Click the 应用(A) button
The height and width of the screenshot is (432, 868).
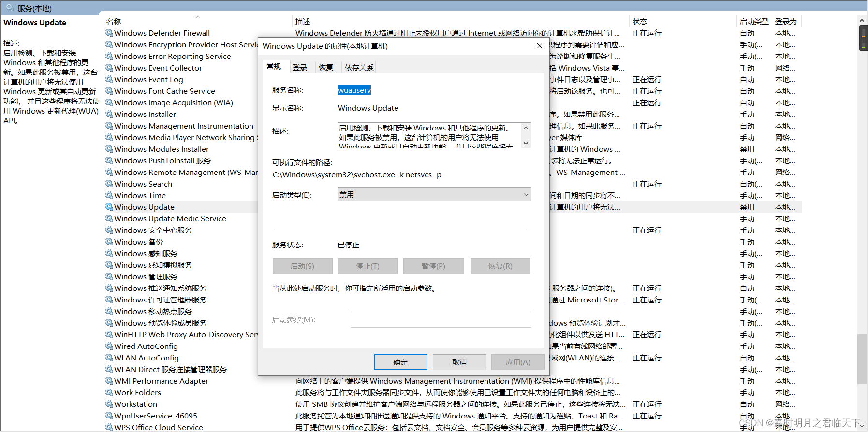pyautogui.click(x=518, y=362)
